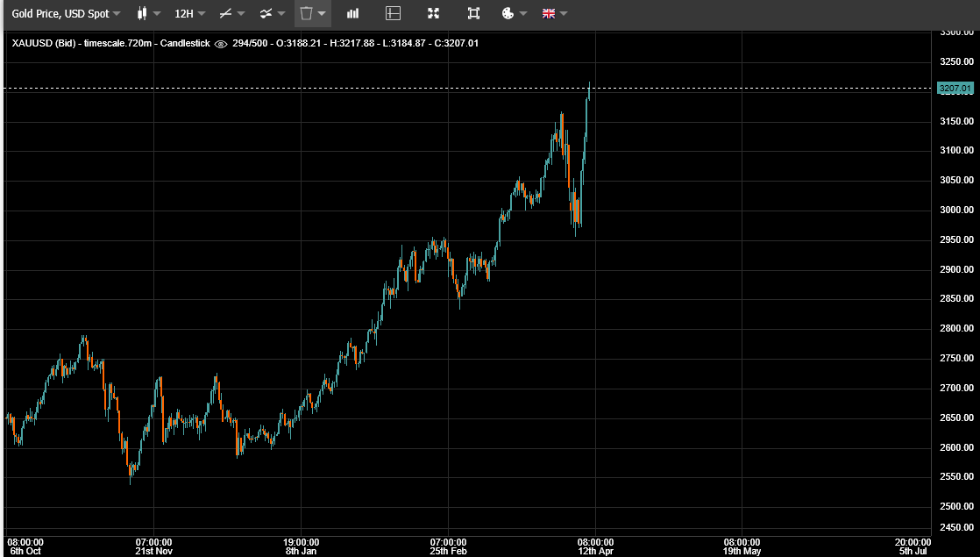Expand the delete options dropdown arrow

click(x=322, y=14)
